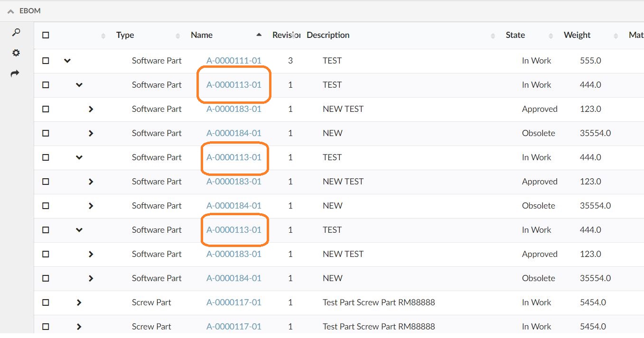The image size is (644, 338).
Task: Click the State column header
Action: click(x=515, y=35)
